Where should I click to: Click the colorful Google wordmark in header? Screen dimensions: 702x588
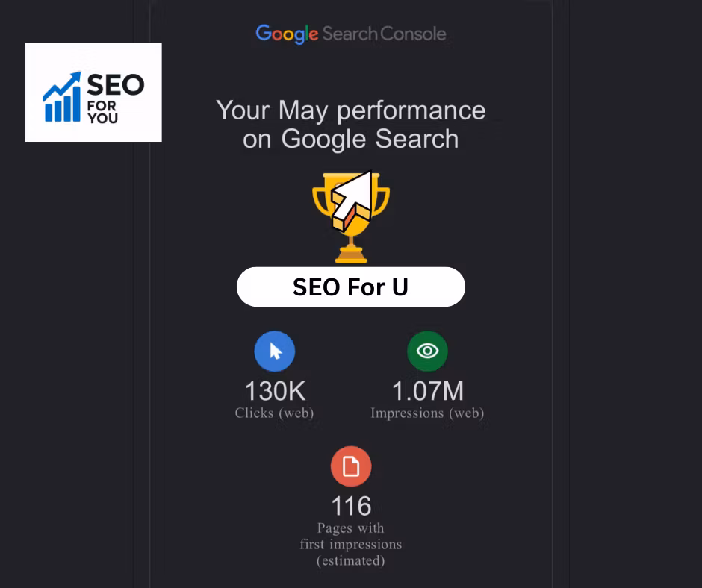[x=287, y=34]
